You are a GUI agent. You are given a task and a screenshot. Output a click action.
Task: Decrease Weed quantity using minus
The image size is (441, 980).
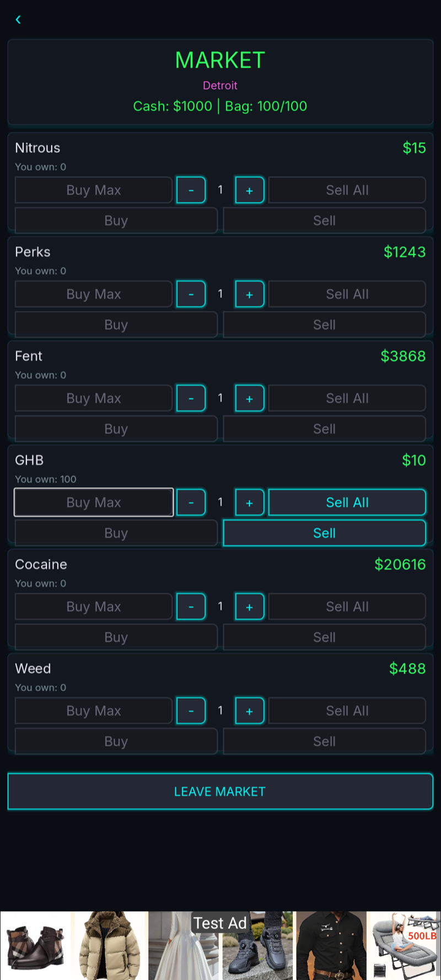(191, 711)
